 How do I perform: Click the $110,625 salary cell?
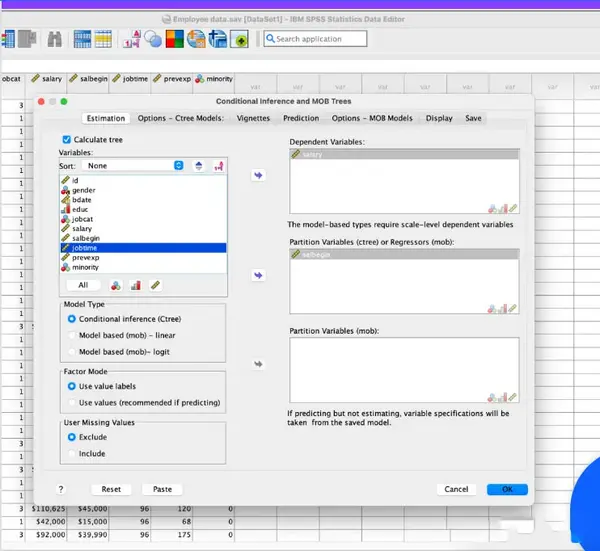(x=46, y=509)
